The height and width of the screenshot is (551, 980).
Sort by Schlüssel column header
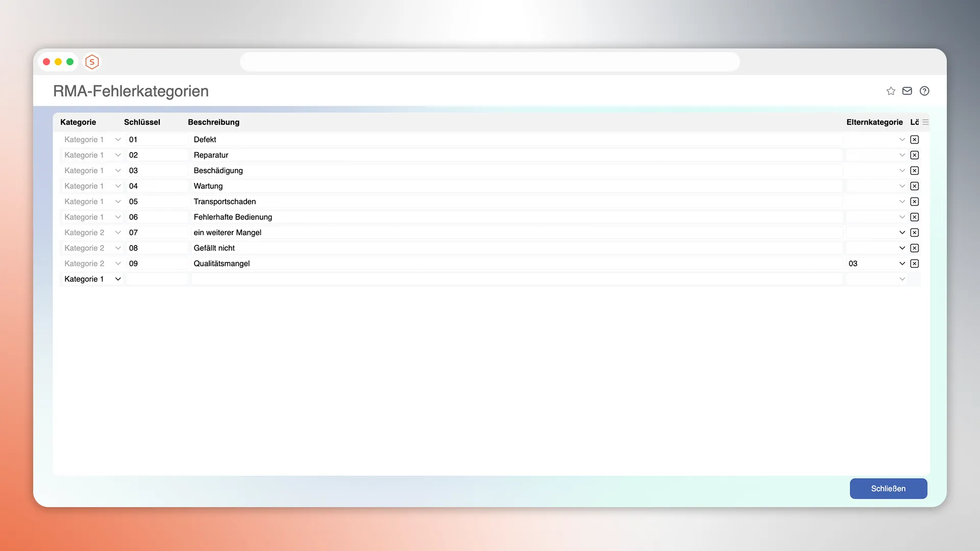tap(142, 122)
